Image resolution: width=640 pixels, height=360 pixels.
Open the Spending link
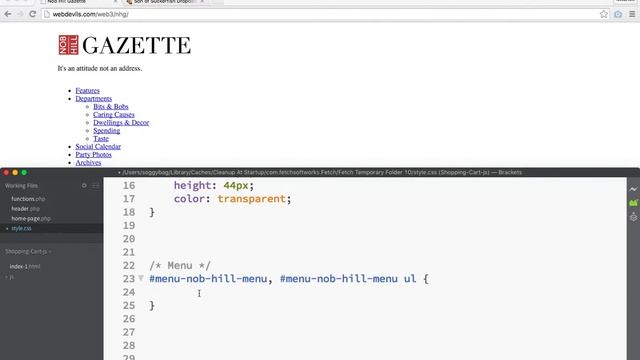pos(107,131)
